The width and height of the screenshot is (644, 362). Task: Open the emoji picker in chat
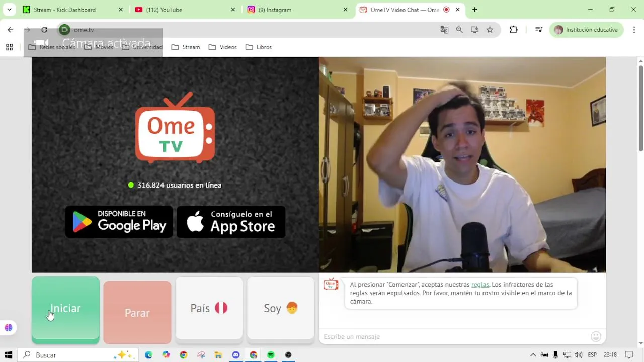(596, 336)
